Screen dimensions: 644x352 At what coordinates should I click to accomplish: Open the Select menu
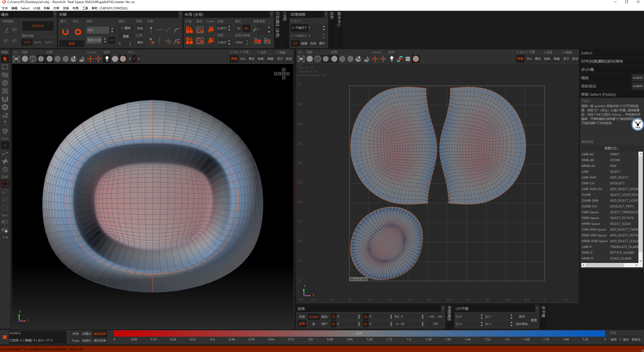25,8
